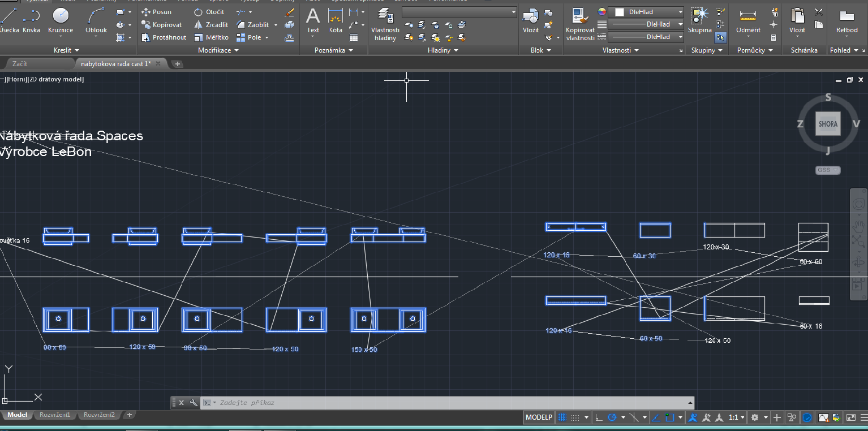Screen dimensions: 868x431
Task: Toggle grid display in status bar
Action: click(x=562, y=417)
